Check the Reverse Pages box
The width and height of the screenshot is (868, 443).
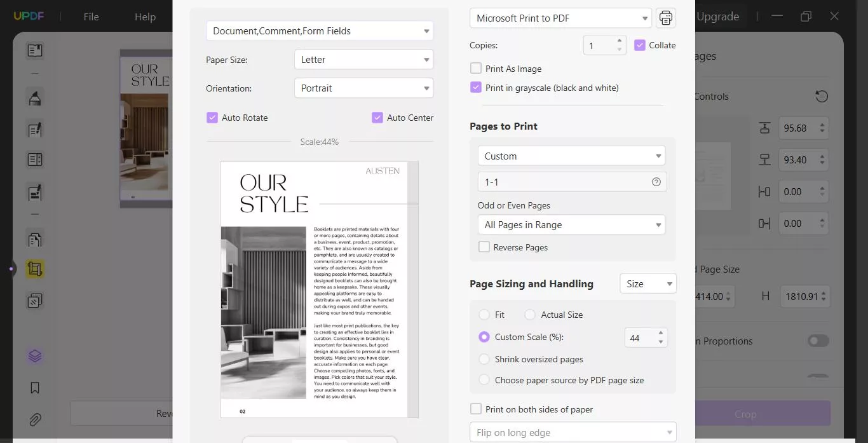point(484,247)
